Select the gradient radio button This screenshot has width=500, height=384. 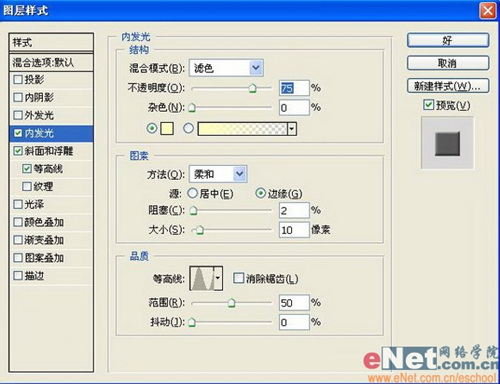188,128
